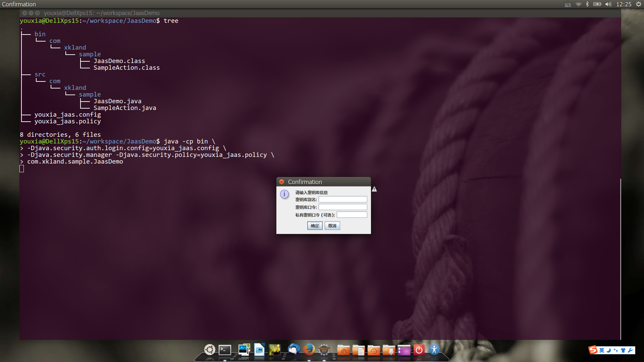Launch the Java EE IDE dock icon
The image size is (644, 362).
[x=324, y=350]
